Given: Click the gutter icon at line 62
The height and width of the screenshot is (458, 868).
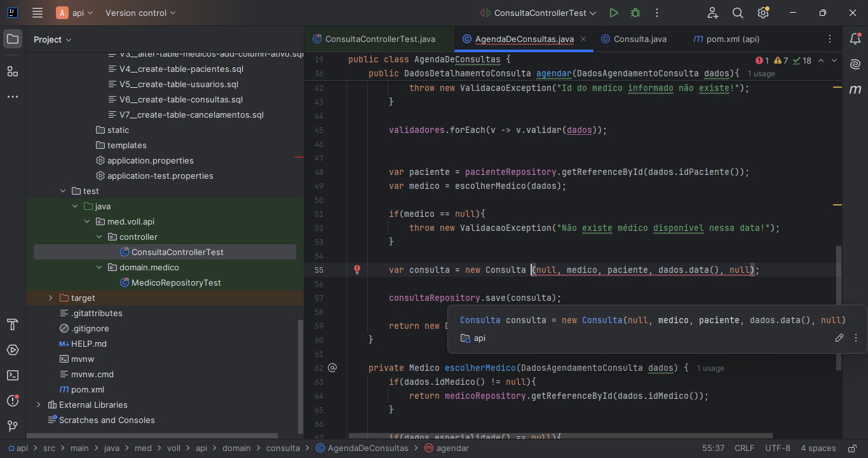Looking at the screenshot, I should (x=332, y=368).
